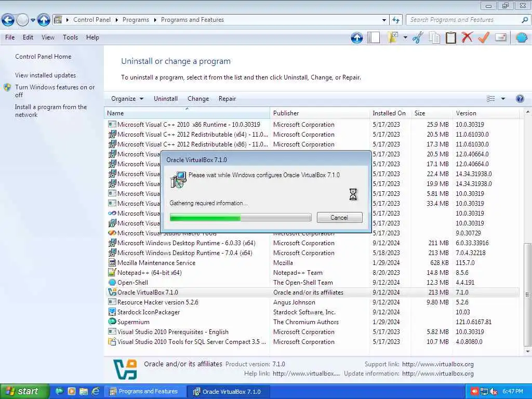The image size is (532, 399).
Task: Open Turn Windows features on or off
Action: click(55, 91)
